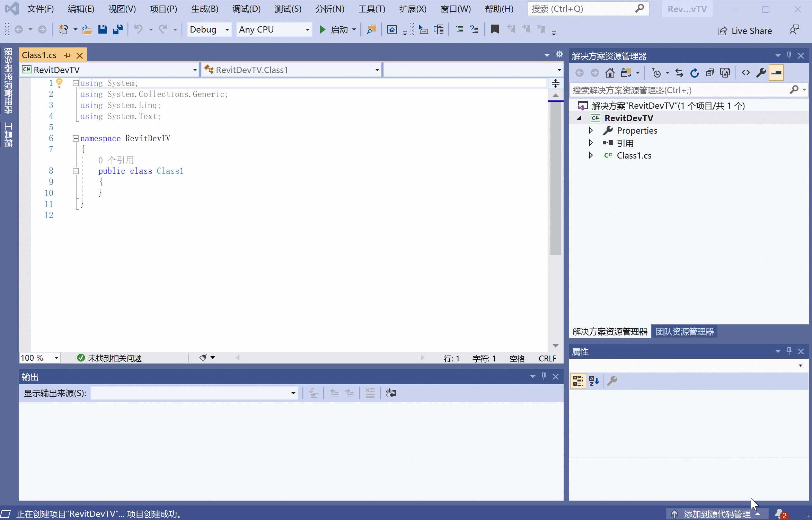Screen dimensions: 812x520
Task: Switch to 团队资源管理器 tab
Action: (685, 332)
